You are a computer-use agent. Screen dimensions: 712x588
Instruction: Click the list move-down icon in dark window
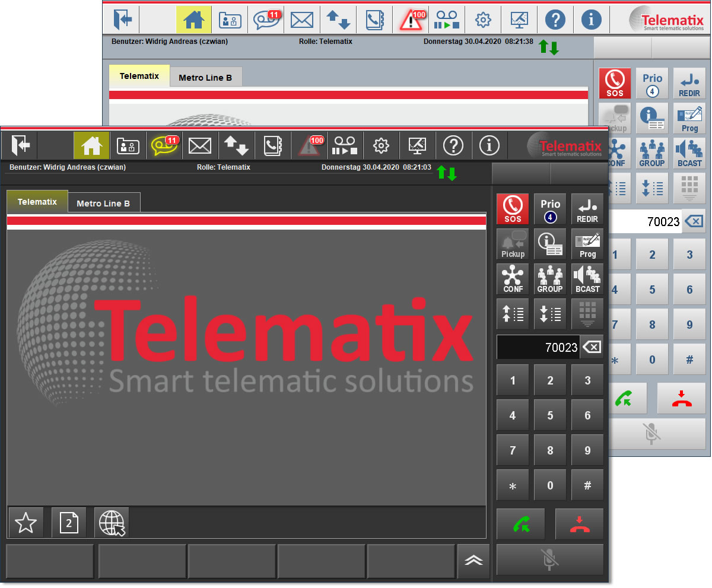coord(550,314)
